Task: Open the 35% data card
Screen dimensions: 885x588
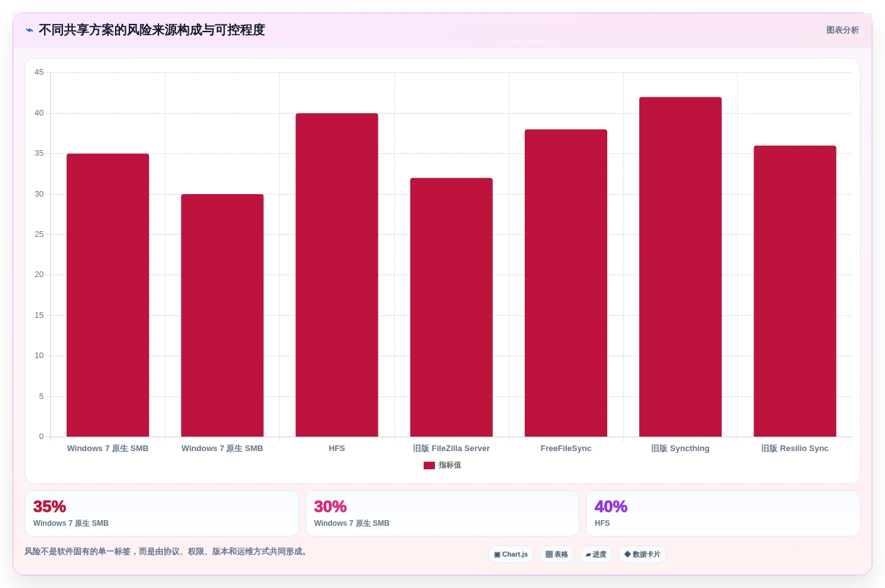Action: click(x=162, y=513)
